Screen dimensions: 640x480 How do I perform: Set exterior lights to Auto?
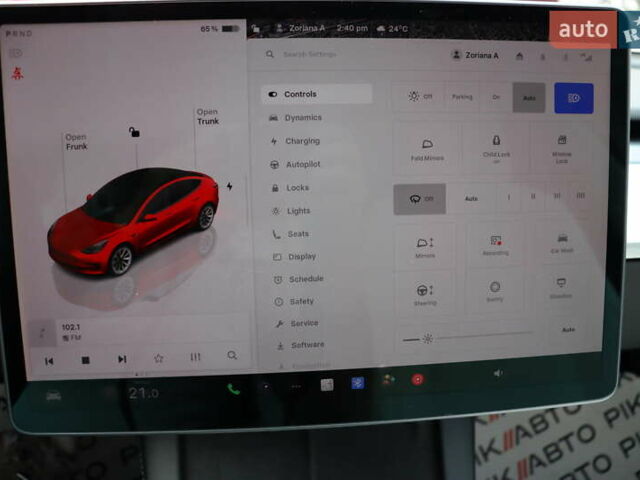pos(529,98)
